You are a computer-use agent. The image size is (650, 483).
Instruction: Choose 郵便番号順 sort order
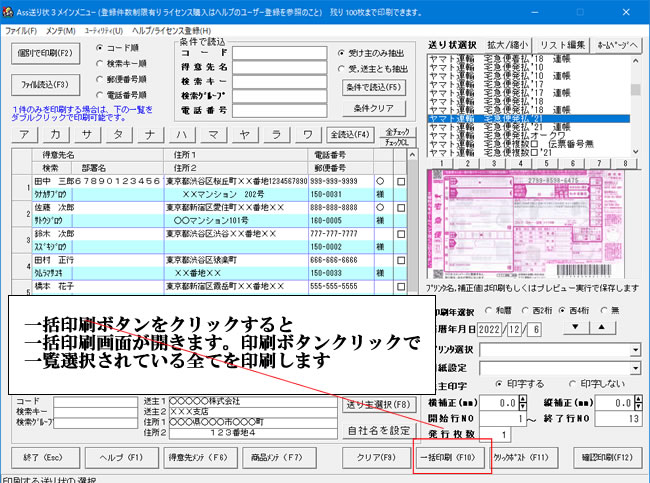tap(98, 80)
